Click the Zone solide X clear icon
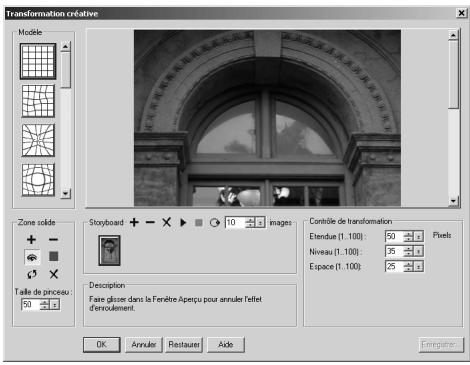The width and height of the screenshot is (470, 365). pyautogui.click(x=54, y=274)
